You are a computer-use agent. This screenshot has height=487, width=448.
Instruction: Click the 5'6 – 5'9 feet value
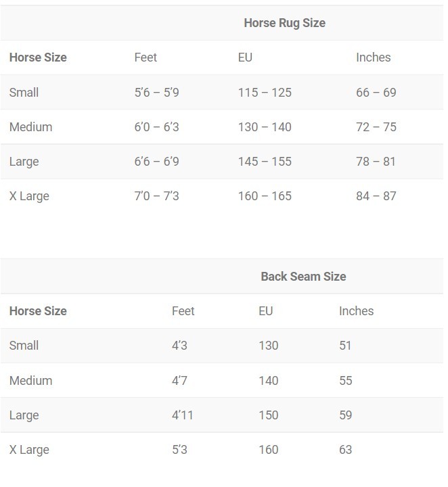coord(156,93)
